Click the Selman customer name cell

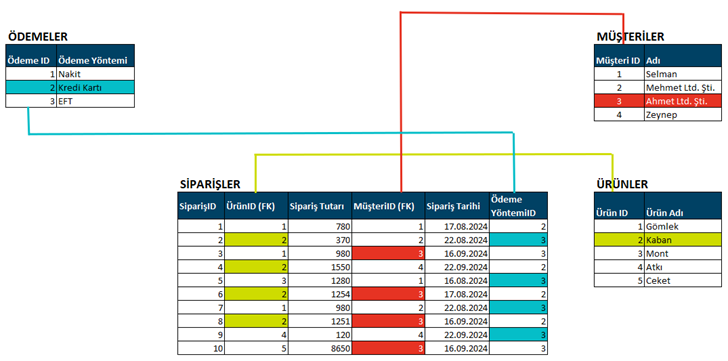coord(683,74)
